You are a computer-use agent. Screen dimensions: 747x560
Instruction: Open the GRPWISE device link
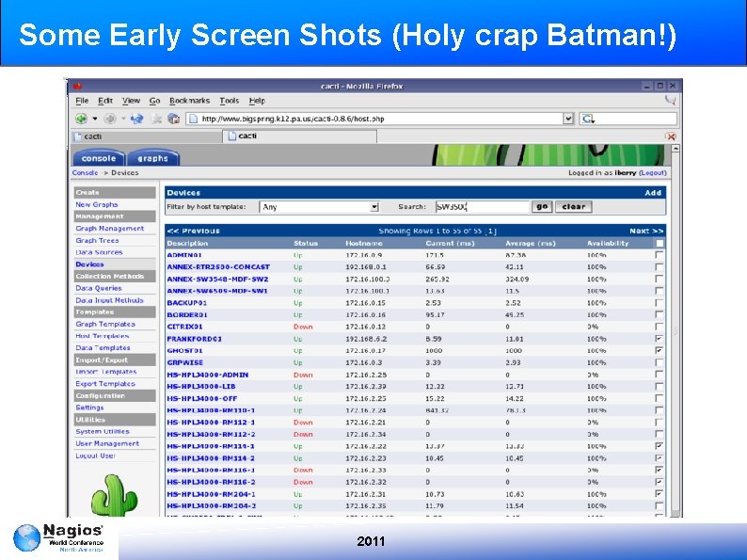click(x=184, y=362)
